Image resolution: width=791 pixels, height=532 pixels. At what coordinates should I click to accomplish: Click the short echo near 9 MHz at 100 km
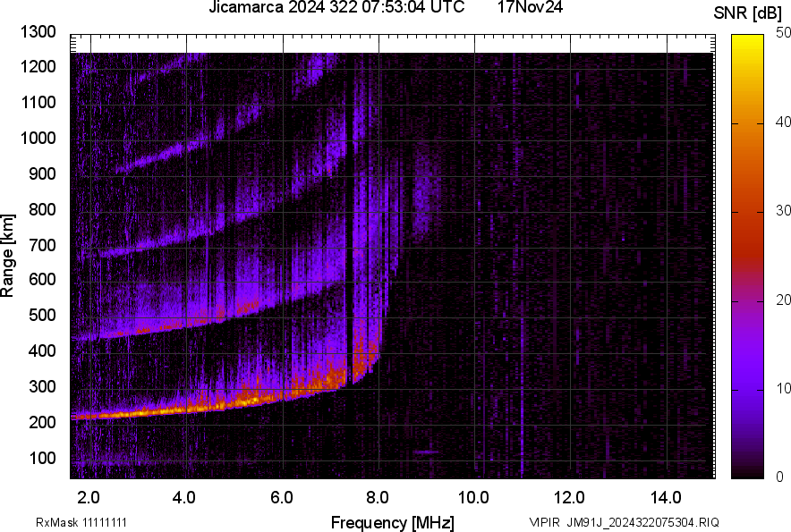[427, 452]
